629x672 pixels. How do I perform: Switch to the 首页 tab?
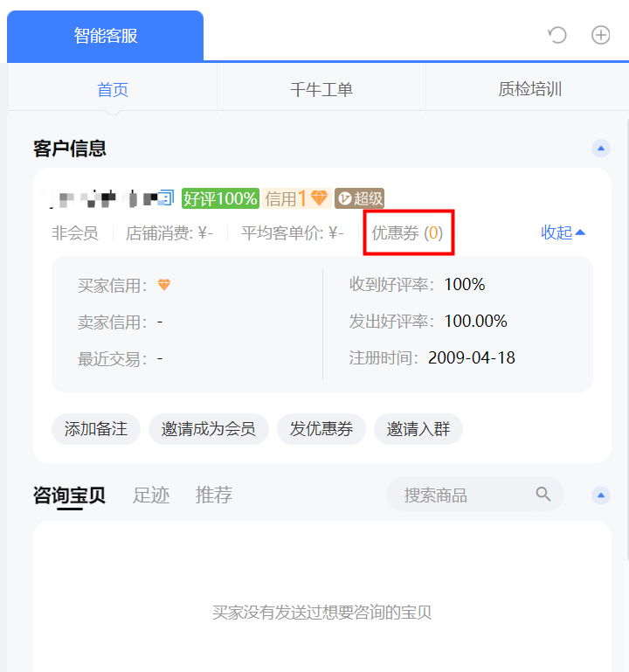(113, 90)
